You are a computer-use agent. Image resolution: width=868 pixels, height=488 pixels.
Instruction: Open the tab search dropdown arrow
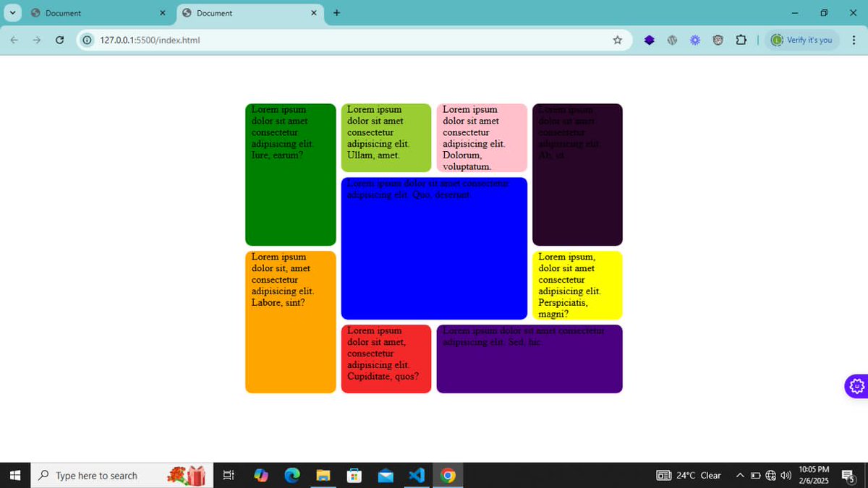coord(12,13)
